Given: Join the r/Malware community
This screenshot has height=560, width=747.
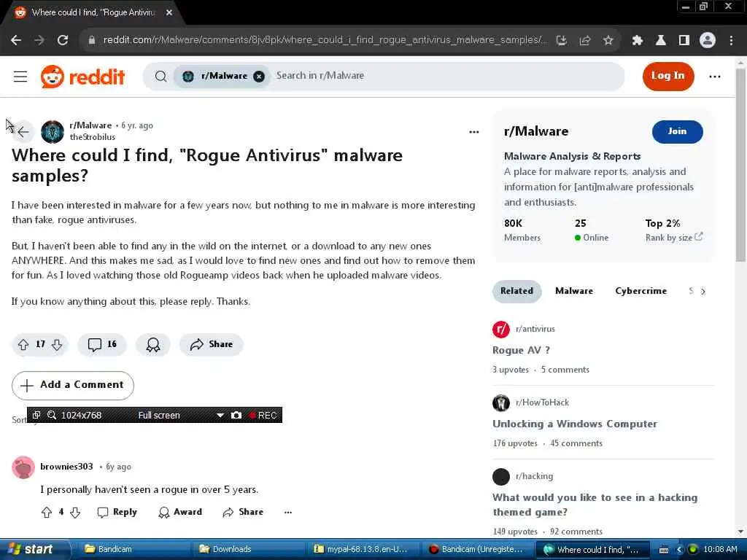Looking at the screenshot, I should (677, 131).
